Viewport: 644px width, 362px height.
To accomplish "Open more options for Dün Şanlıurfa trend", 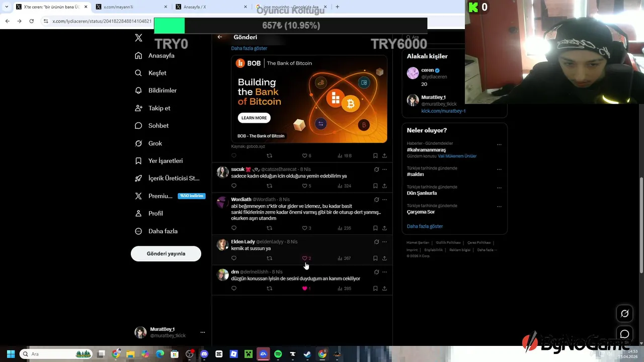I will click(x=499, y=188).
